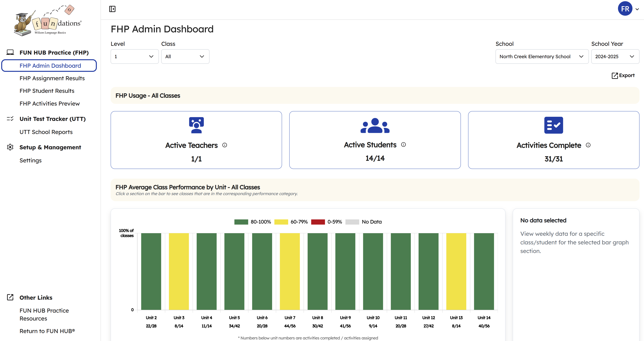Screen dimensions: 644x341
Task: Click the FHP Admin Dashboard page title
Action: pos(162,29)
